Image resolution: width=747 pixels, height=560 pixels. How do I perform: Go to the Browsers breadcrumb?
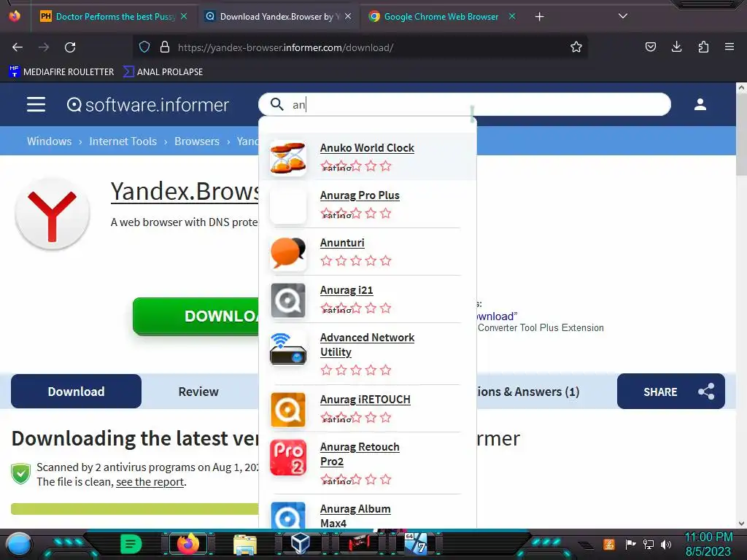point(197,141)
